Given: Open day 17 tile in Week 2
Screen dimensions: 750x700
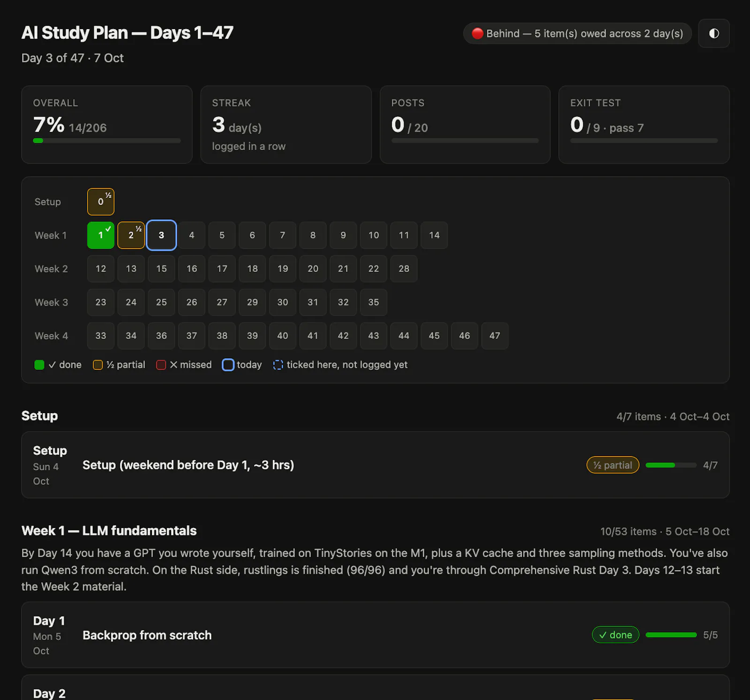Looking at the screenshot, I should click(222, 269).
